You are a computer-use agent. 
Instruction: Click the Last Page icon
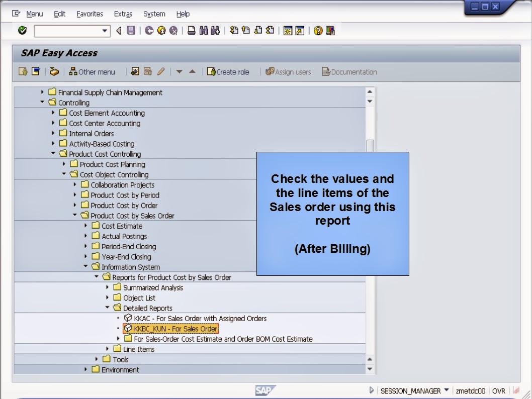(x=270, y=31)
